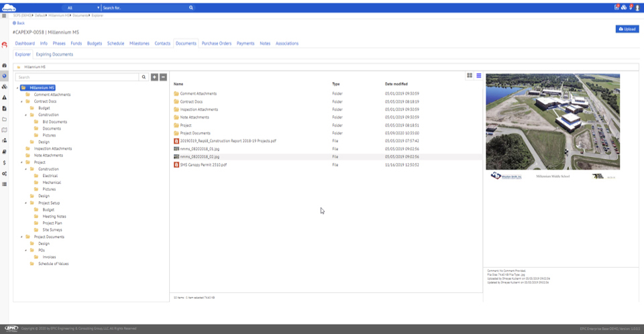The height and width of the screenshot is (334, 644).
Task: Click the tree search magnifier button
Action: (x=144, y=77)
